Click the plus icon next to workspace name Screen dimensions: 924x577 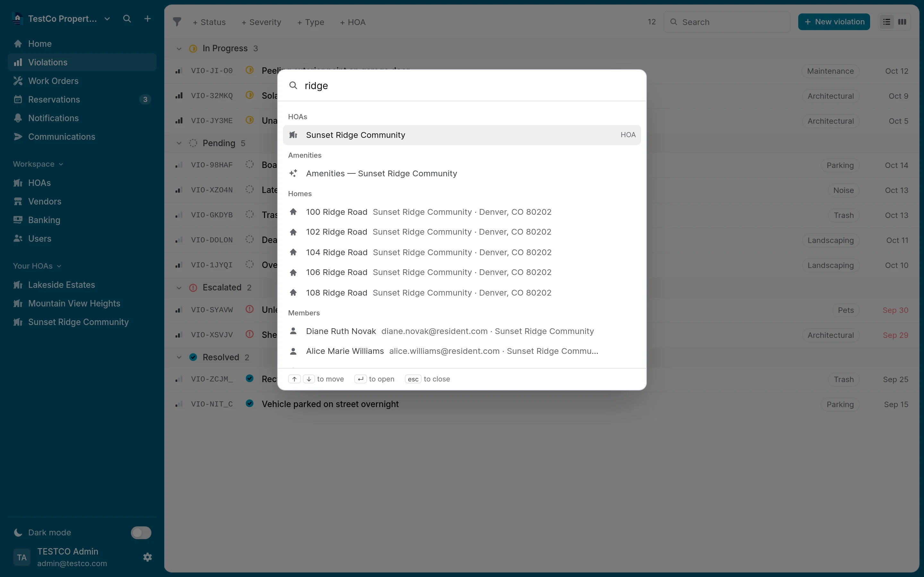(147, 19)
